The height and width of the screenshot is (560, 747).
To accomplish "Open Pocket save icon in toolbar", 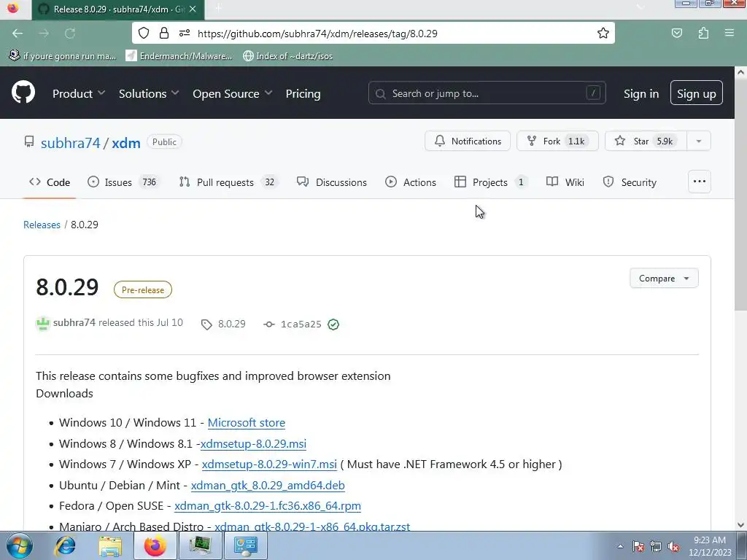I will tap(676, 33).
